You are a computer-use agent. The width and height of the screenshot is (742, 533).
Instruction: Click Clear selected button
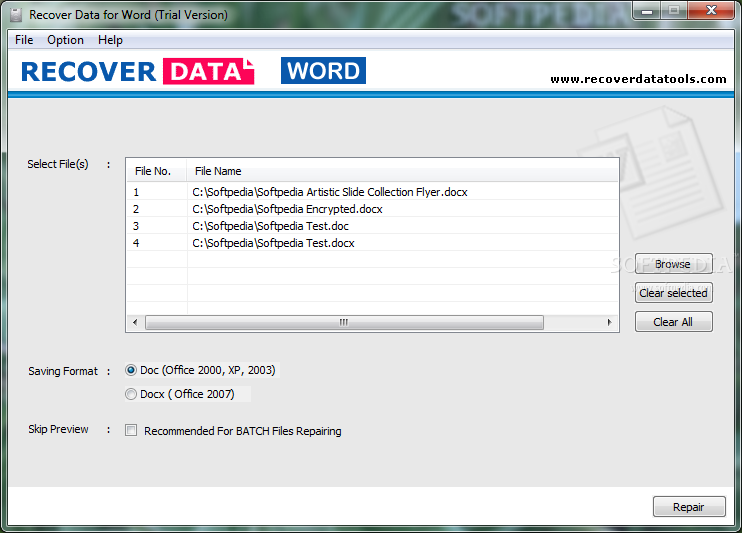pos(673,293)
